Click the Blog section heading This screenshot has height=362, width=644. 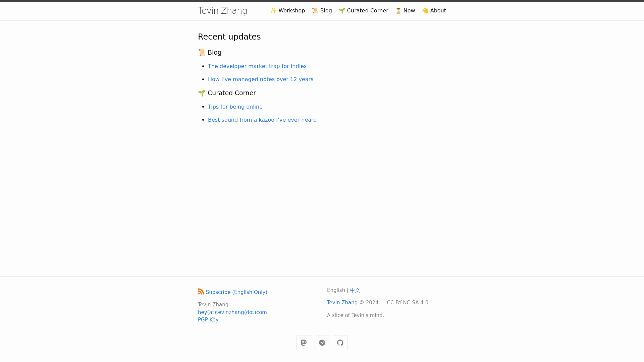[210, 53]
